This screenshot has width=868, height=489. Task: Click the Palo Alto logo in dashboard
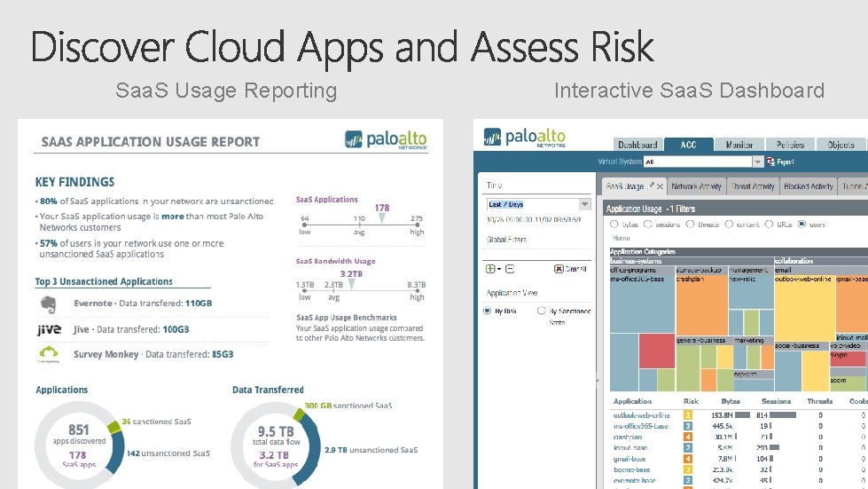pos(524,137)
